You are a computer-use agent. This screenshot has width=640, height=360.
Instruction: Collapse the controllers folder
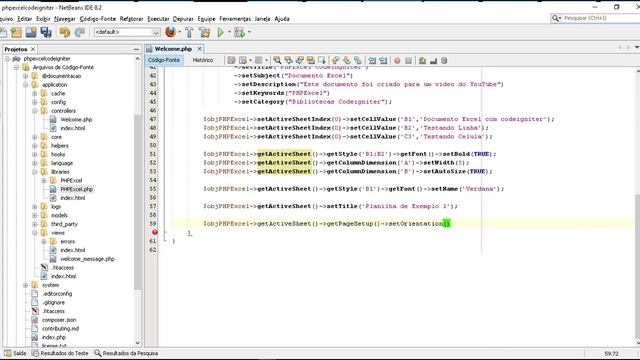pyautogui.click(x=35, y=111)
